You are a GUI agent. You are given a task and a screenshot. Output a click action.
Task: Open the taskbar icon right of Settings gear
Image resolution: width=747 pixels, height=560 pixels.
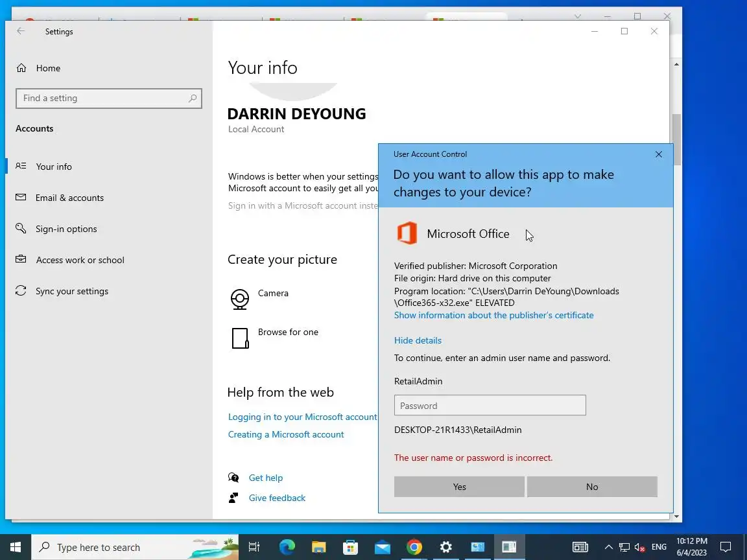(x=477, y=547)
